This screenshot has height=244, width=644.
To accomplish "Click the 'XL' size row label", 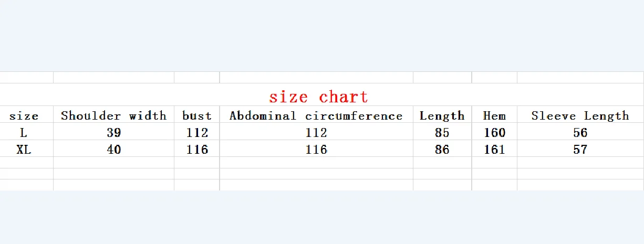I will tap(24, 150).
